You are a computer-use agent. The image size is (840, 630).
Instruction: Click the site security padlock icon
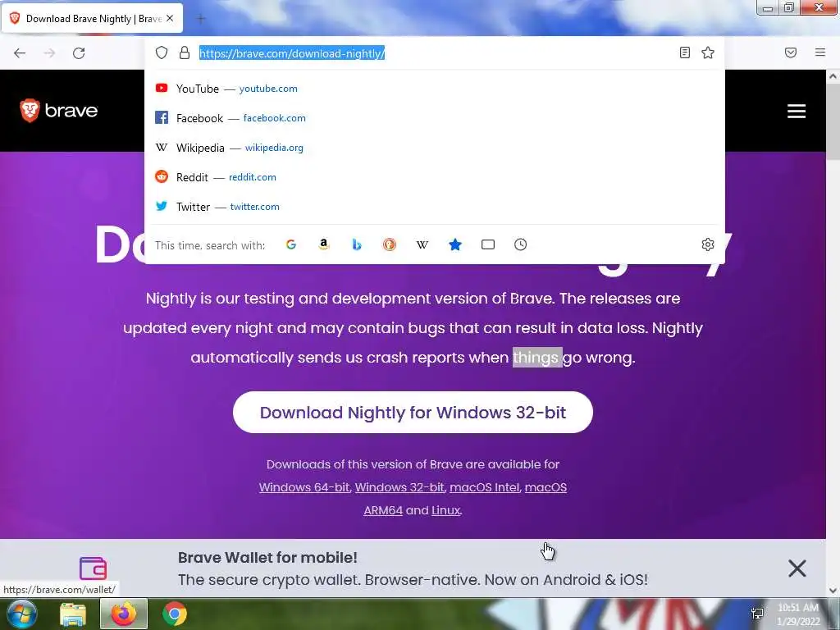[x=185, y=52]
